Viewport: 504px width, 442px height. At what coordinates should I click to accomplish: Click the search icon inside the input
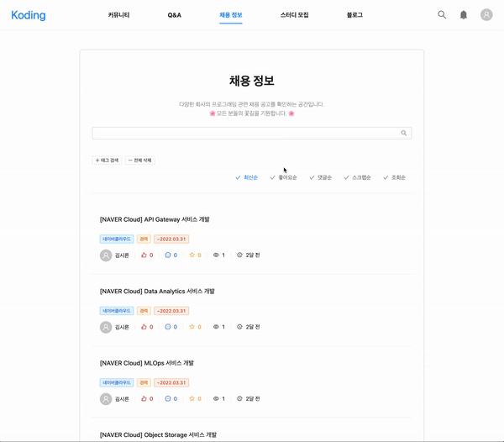404,133
